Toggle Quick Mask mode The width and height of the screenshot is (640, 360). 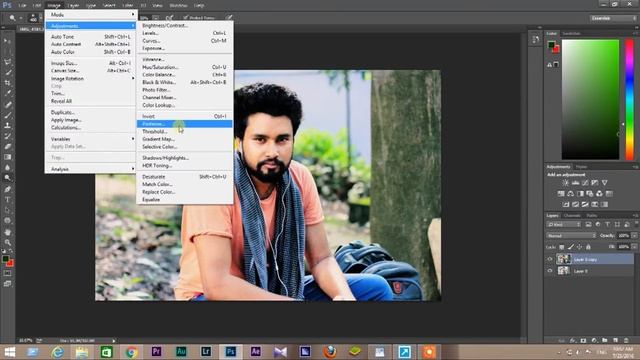click(7, 273)
